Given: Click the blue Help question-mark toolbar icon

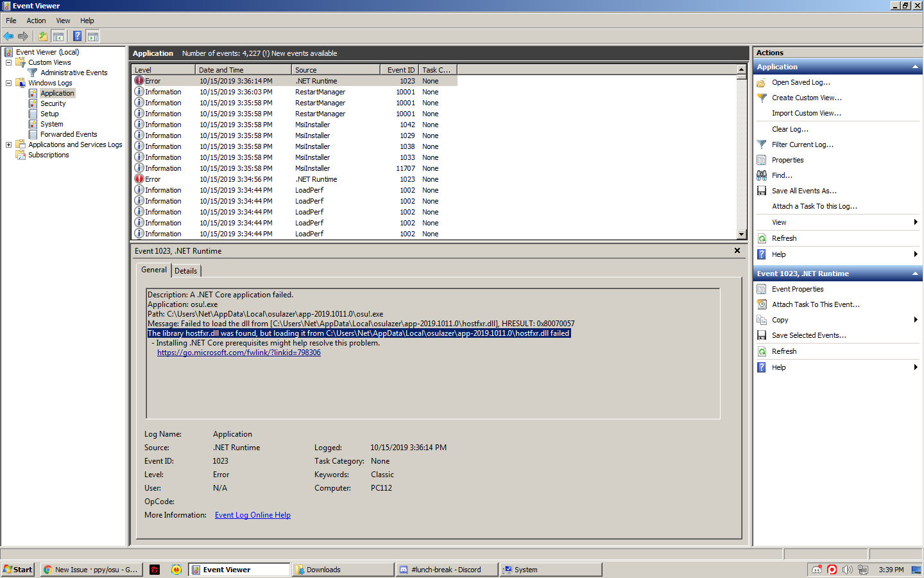Looking at the screenshot, I should [77, 35].
